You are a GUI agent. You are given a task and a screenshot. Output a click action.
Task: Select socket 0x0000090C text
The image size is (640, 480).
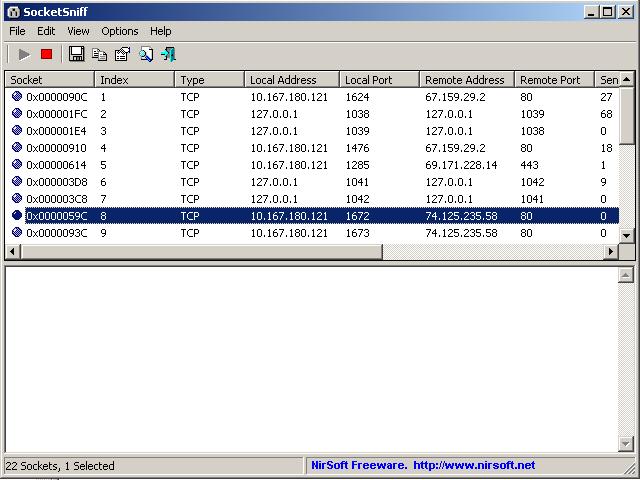[57, 97]
